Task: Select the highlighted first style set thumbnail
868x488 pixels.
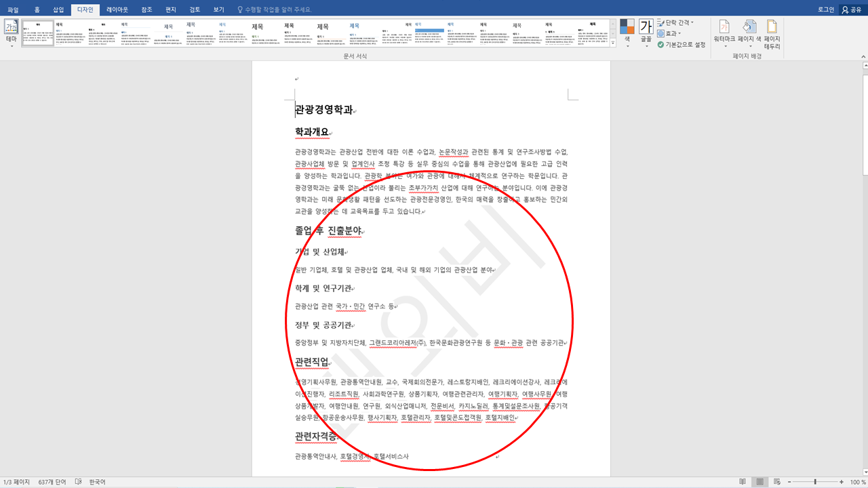Action: [38, 33]
